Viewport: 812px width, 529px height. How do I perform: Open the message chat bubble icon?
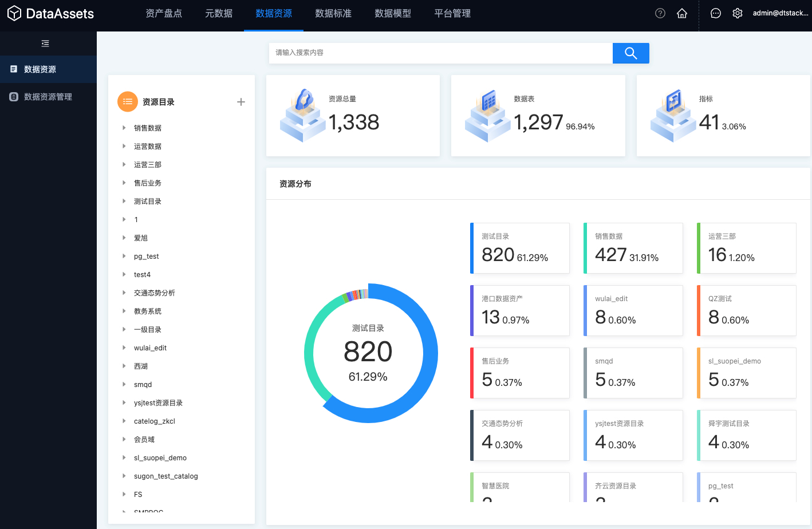(x=716, y=13)
